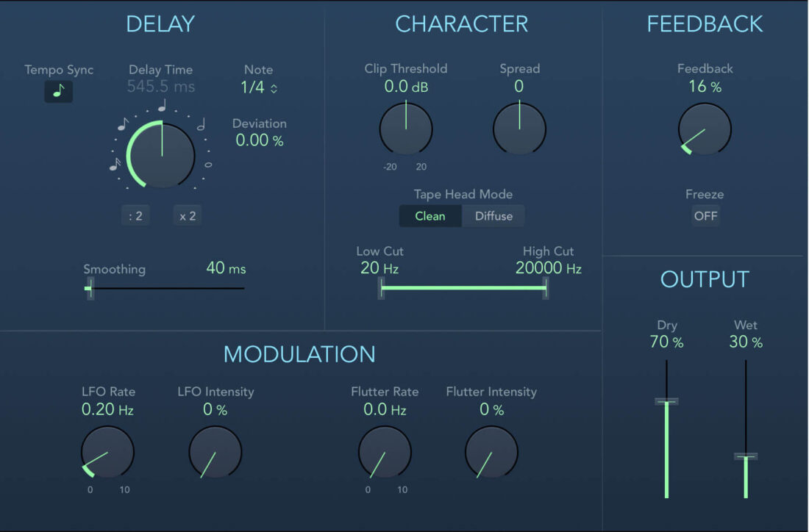Click the eighth note icon on the Delay dial
Viewport: 809px width, 532px height.
pos(123,124)
